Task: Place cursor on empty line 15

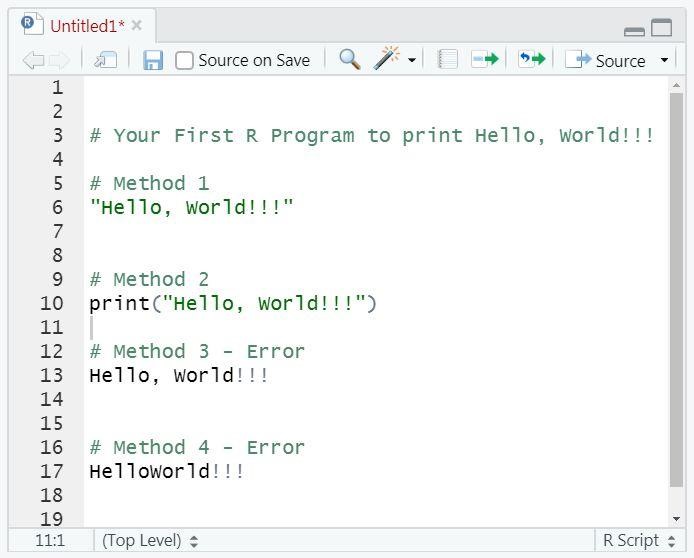Action: click(x=376, y=423)
